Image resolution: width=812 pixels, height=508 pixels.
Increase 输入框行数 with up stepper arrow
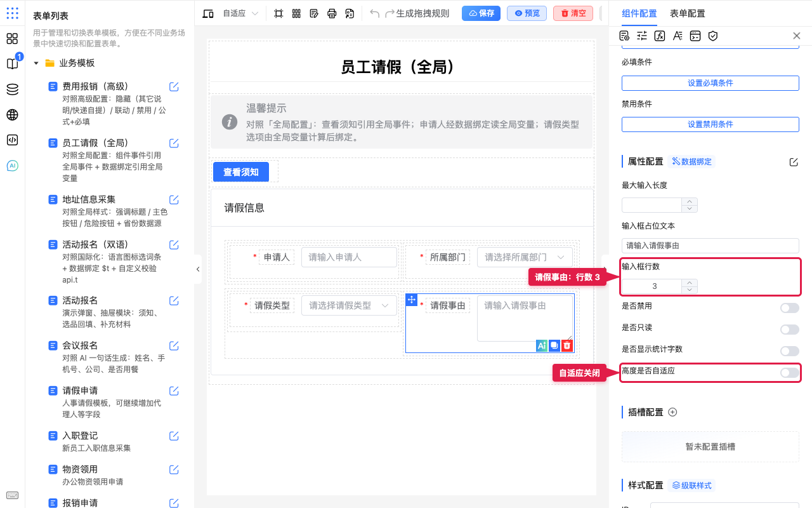tap(690, 283)
